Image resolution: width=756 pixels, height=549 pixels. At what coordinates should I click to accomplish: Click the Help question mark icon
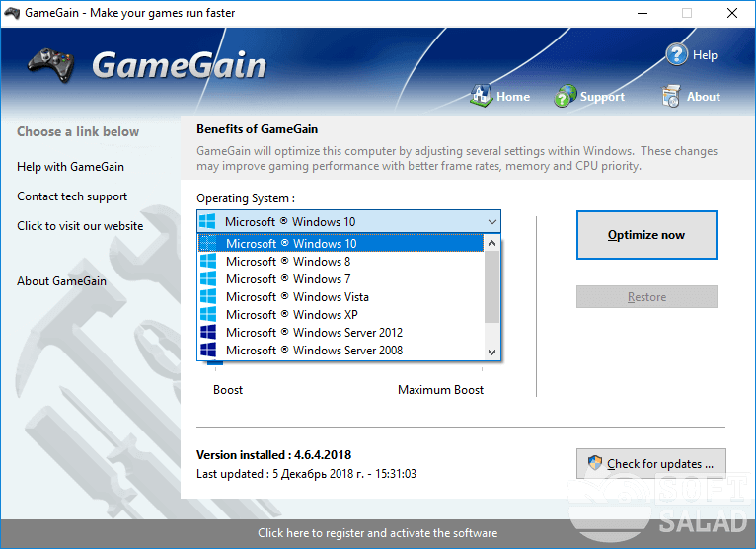coord(676,54)
